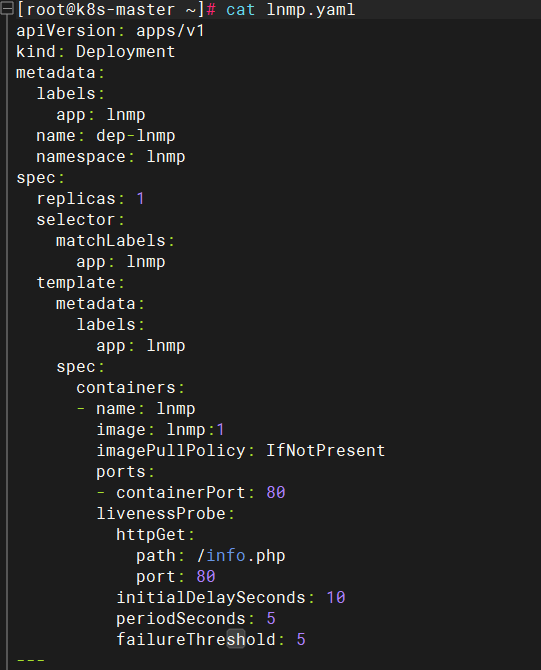Click the 'containers' key
Image resolution: width=541 pixels, height=670 pixels.
pyautogui.click(x=126, y=388)
